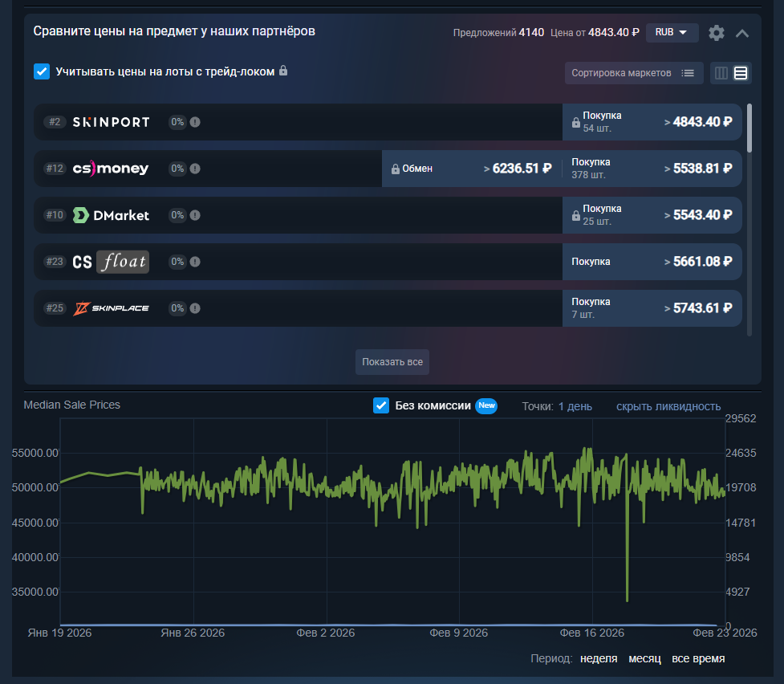Screen dimensions: 784x684
Task: Click the скрыть ликвидность link
Action: [668, 406]
